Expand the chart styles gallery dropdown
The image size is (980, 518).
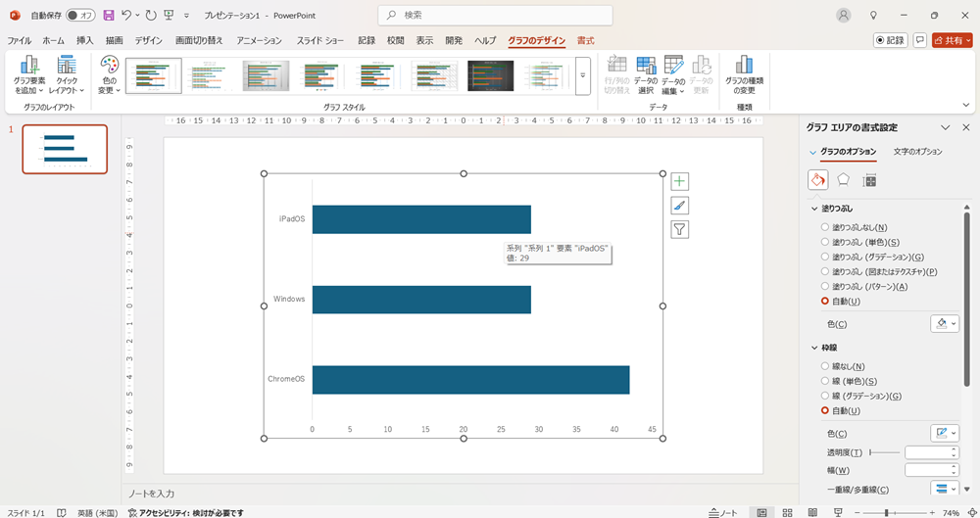(582, 75)
